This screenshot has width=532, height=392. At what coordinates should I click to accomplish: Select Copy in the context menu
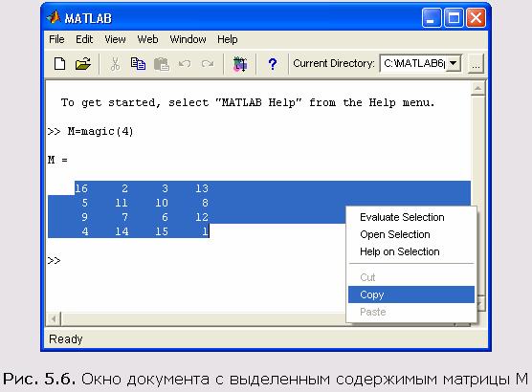tap(411, 294)
